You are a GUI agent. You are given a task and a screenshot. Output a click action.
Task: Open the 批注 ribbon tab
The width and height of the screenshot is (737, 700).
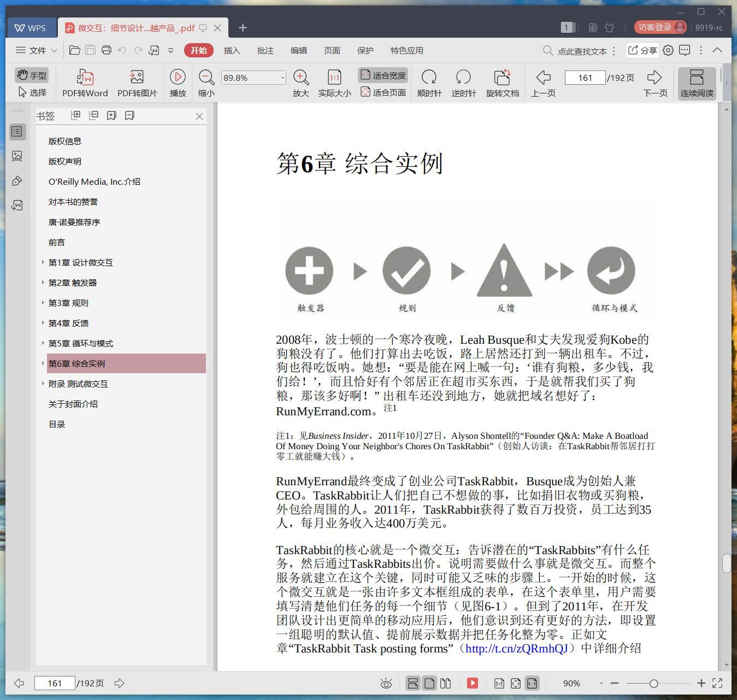[265, 50]
